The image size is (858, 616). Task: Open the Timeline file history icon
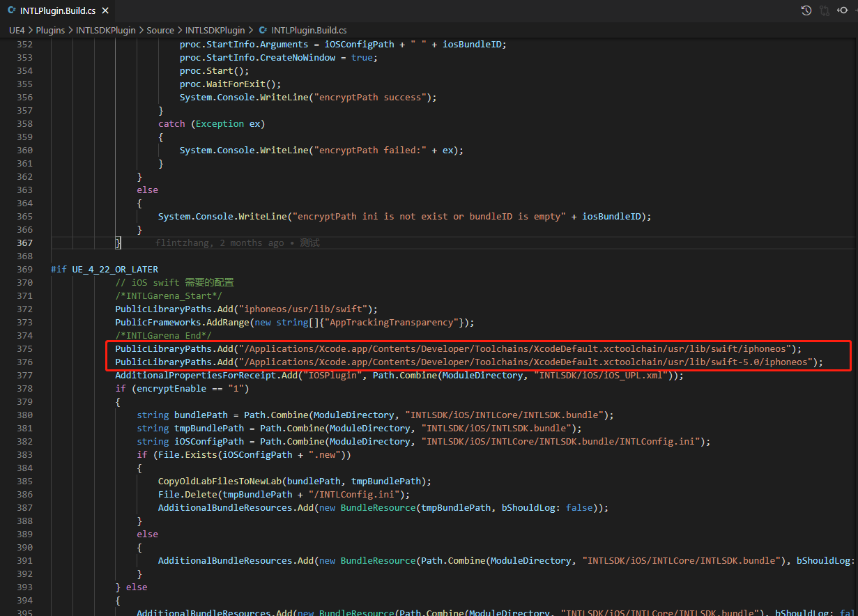click(806, 10)
